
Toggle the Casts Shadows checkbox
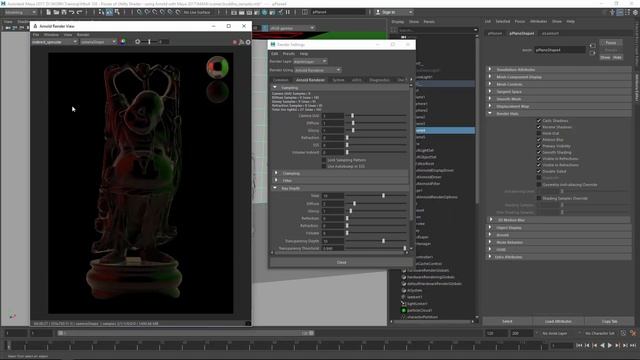point(539,121)
